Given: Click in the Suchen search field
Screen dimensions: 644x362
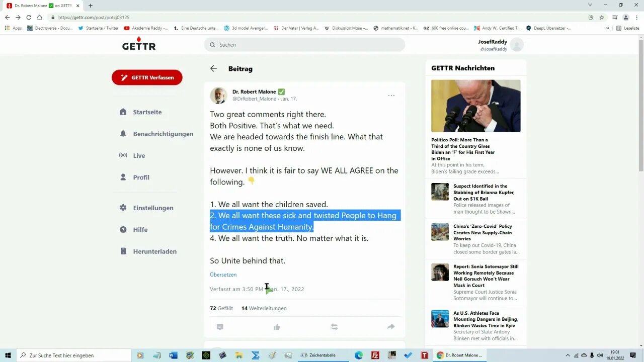Looking at the screenshot, I should click(304, 45).
